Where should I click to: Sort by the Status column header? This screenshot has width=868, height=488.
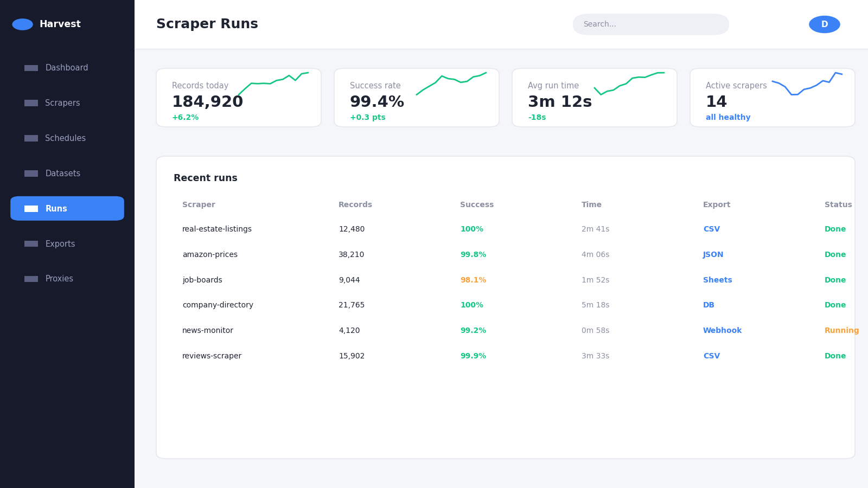click(x=838, y=205)
